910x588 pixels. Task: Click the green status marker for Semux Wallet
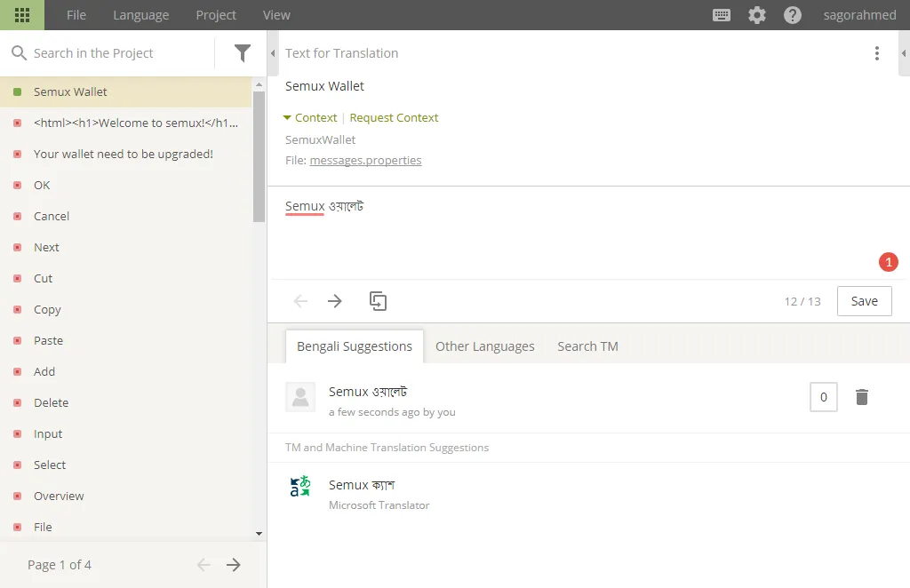(18, 91)
